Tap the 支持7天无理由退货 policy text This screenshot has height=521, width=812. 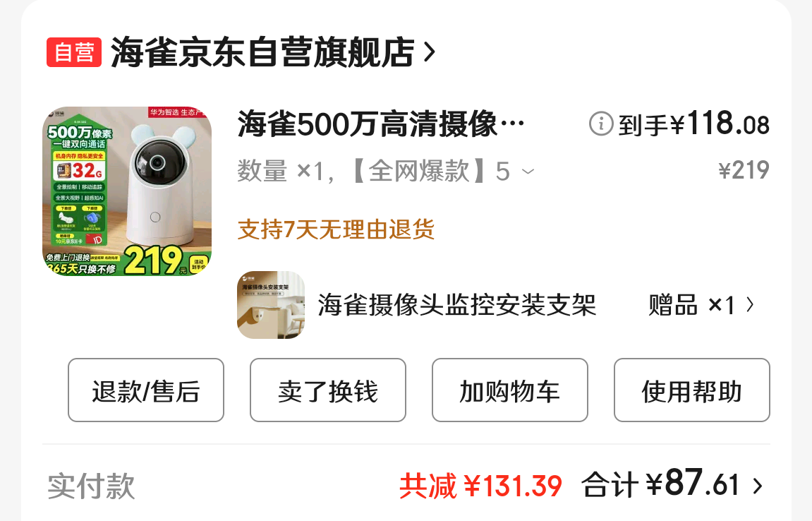pos(336,229)
